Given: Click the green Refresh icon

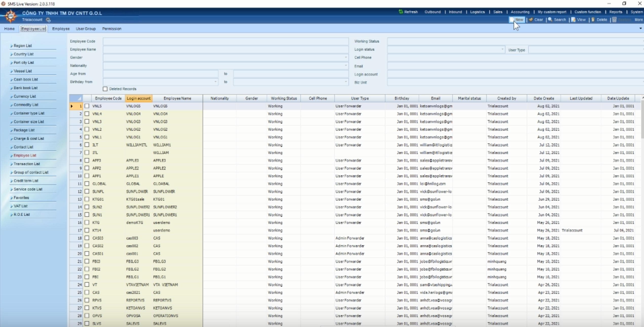Looking at the screenshot, I should [401, 12].
